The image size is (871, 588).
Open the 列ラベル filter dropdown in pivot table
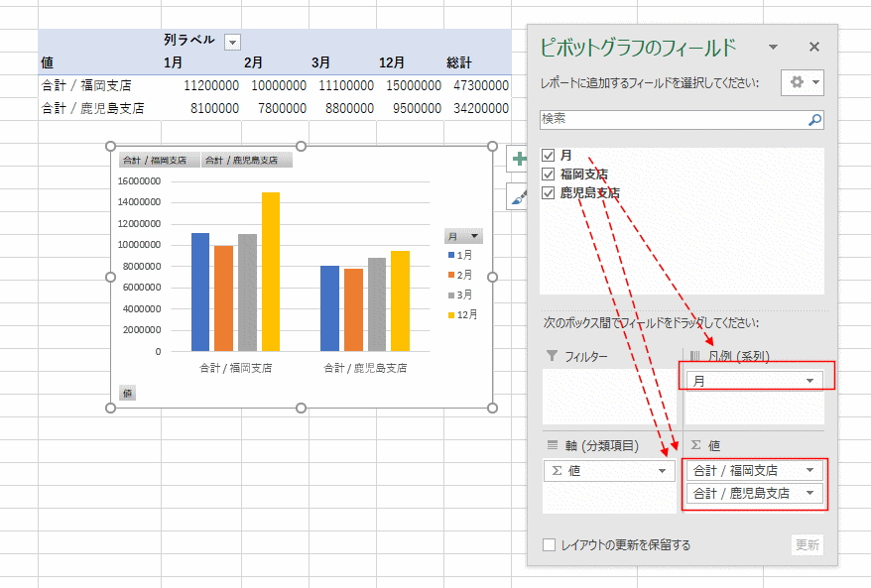coord(232,42)
